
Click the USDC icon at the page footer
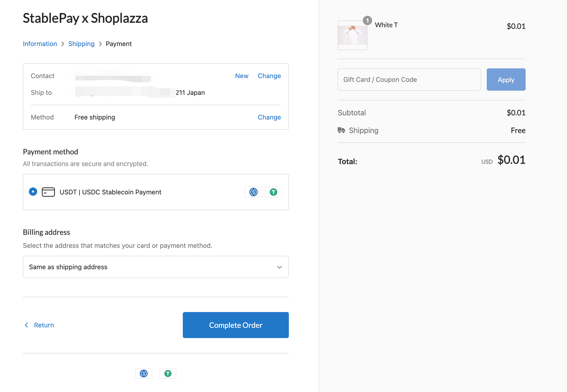[144, 373]
